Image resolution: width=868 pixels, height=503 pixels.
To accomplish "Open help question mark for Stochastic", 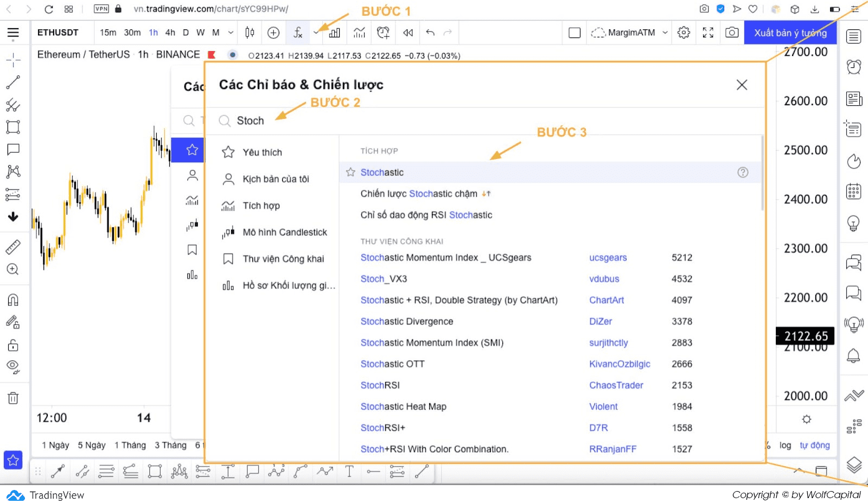I will coord(743,172).
